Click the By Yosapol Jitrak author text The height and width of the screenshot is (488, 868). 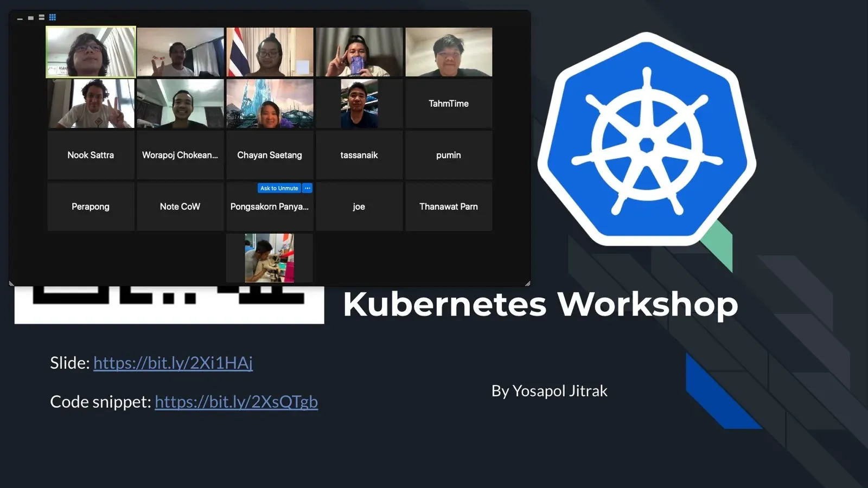coord(549,391)
